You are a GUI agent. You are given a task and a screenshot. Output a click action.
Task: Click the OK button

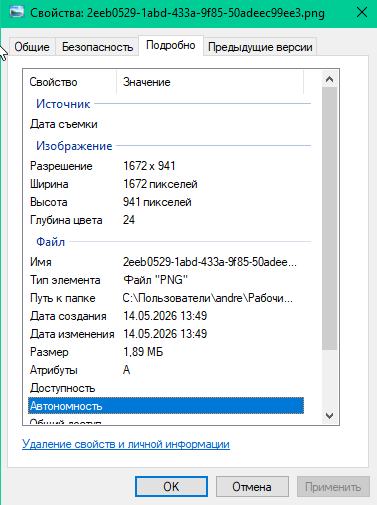coord(171,487)
